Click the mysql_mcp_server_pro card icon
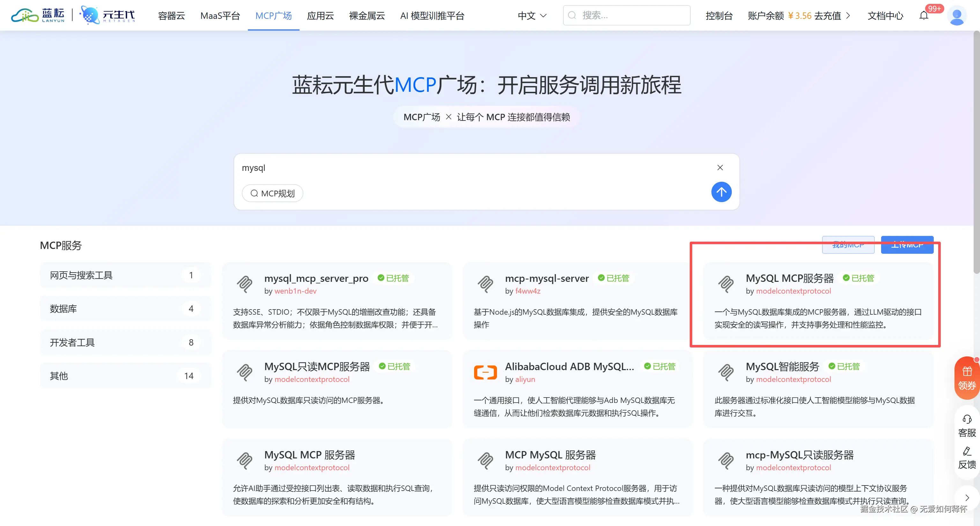 pyautogui.click(x=245, y=284)
